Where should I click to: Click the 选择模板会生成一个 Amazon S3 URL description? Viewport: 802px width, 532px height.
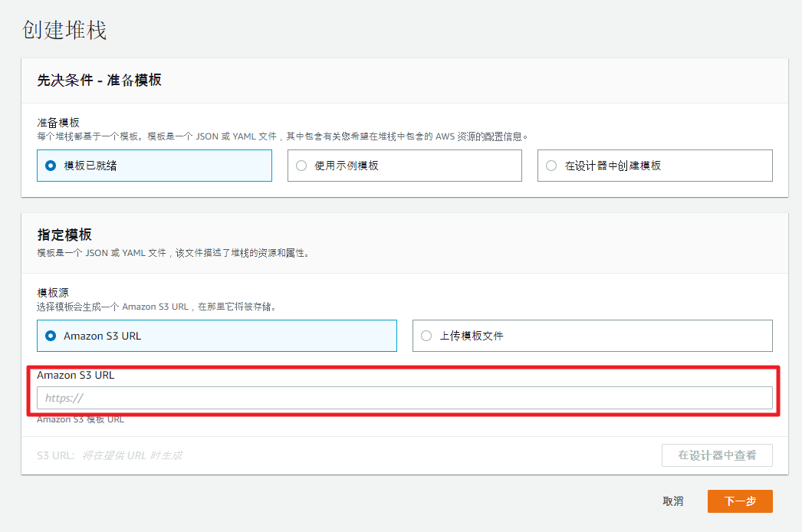coord(156,307)
